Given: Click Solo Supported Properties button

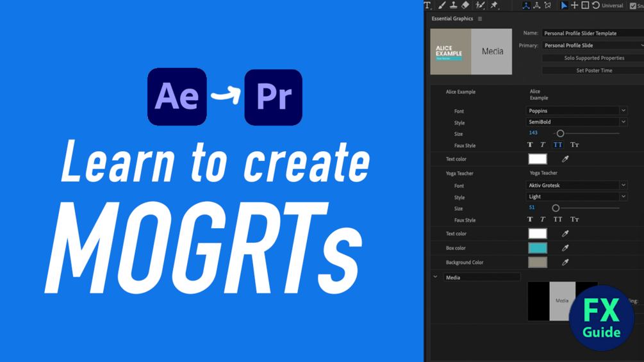Looking at the screenshot, I should click(x=594, y=58).
